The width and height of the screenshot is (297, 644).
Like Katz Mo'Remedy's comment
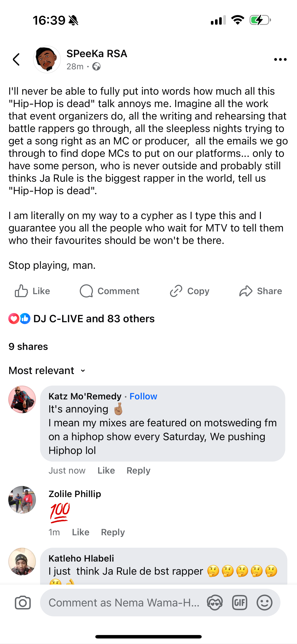click(106, 471)
